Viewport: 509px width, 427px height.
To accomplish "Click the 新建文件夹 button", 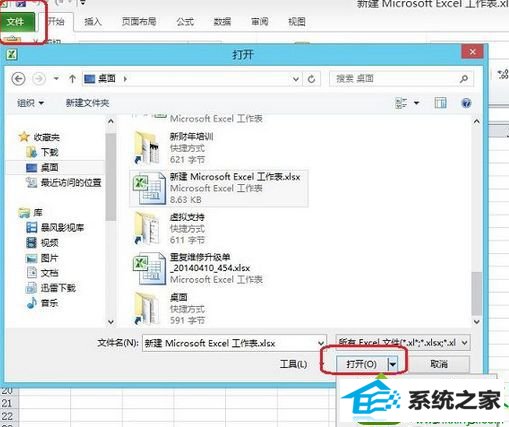I will tap(87, 103).
